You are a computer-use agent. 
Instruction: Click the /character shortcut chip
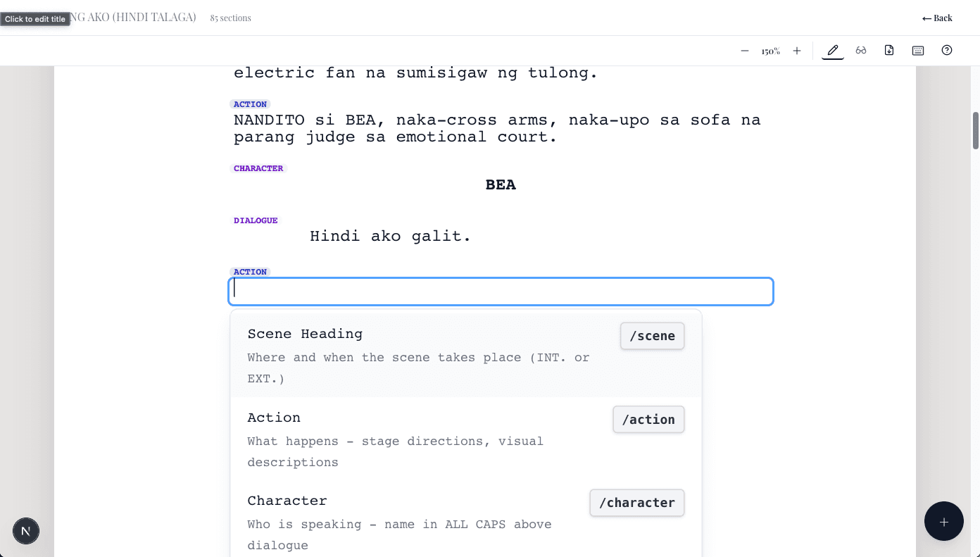point(636,502)
